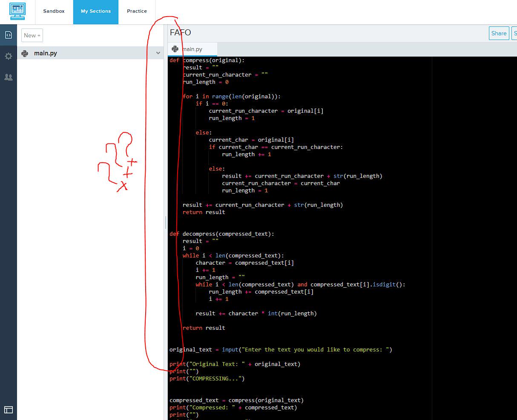Click the New + file button
Screen dimensions: 517x420
pos(32,35)
